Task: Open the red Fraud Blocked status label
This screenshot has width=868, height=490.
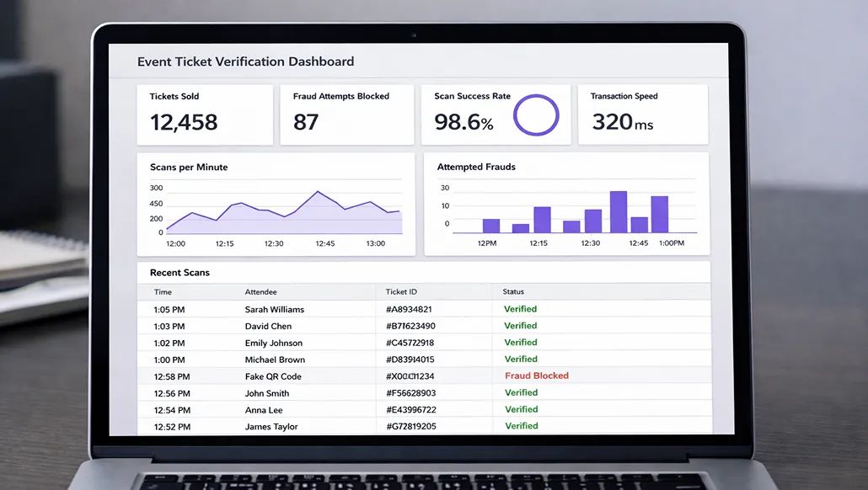Action: pyautogui.click(x=537, y=375)
